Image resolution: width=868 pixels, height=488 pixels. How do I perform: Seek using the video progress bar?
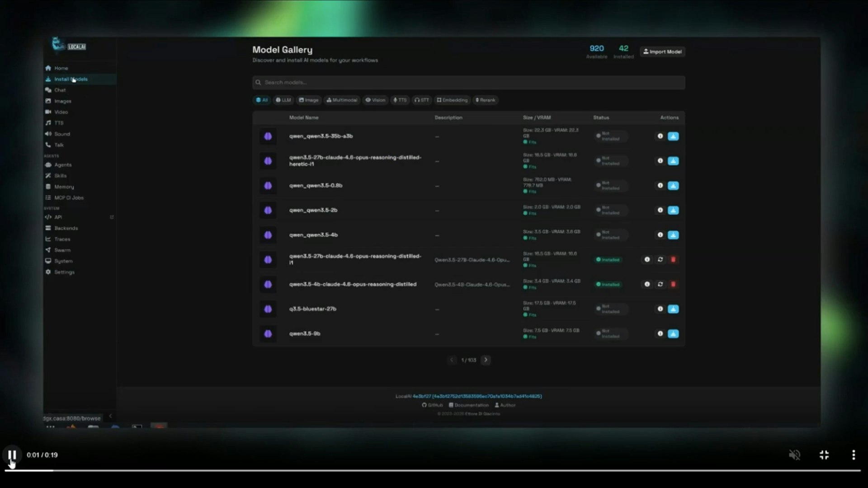(433, 470)
